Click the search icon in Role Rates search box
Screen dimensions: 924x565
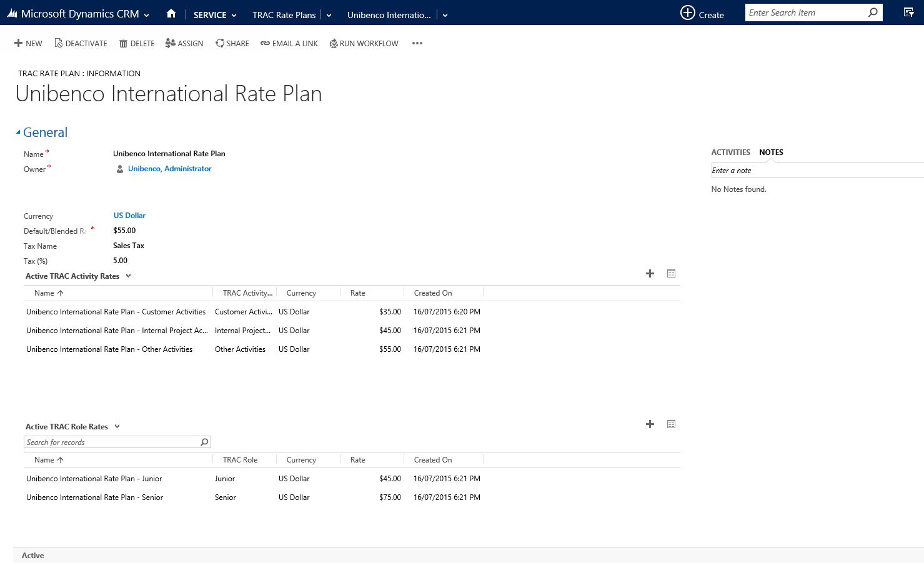point(204,442)
